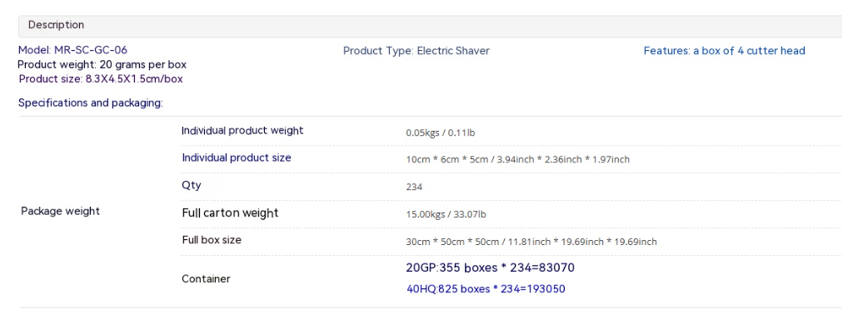Select the quantity value 234
This screenshot has height=310, width=868.
[414, 187]
